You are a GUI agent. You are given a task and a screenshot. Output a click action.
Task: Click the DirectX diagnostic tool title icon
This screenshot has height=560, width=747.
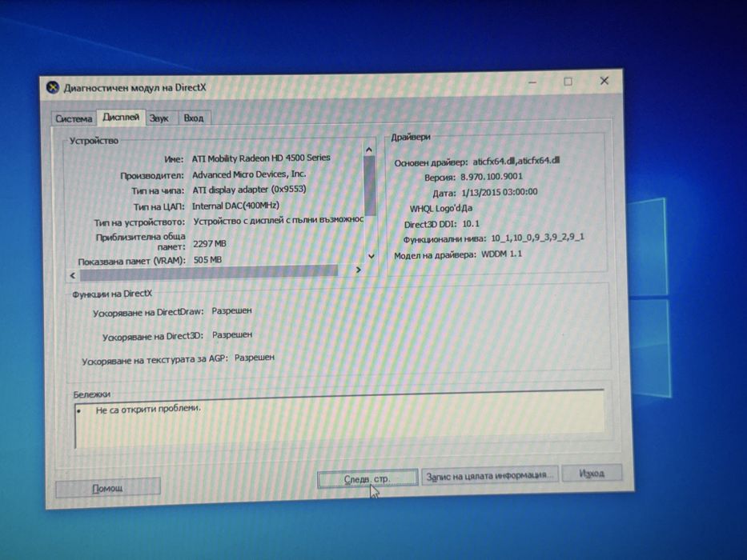tap(52, 88)
